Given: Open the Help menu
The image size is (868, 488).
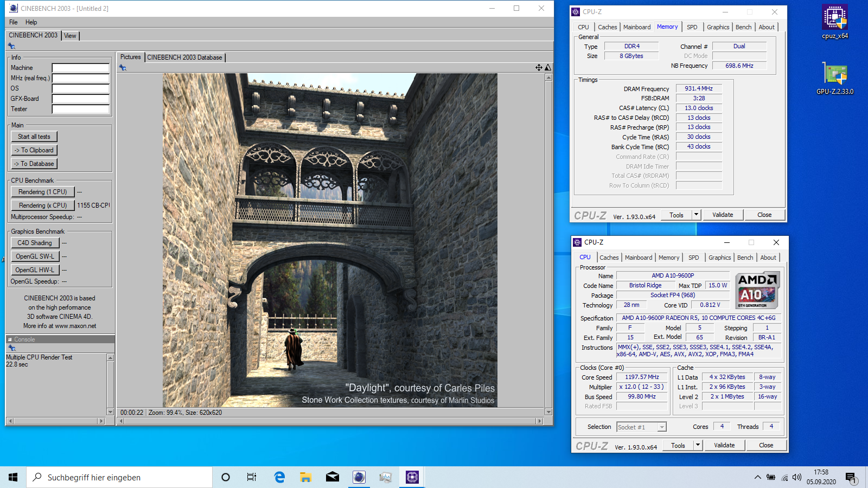Looking at the screenshot, I should [31, 22].
